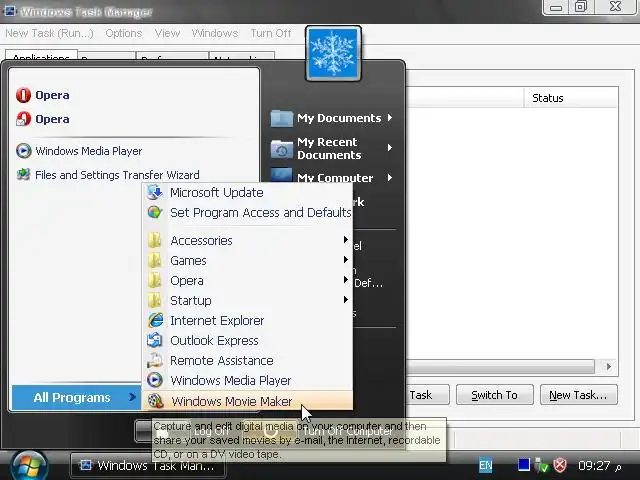Click the My Documents folder icon
The width and height of the screenshot is (640, 480).
[282, 118]
